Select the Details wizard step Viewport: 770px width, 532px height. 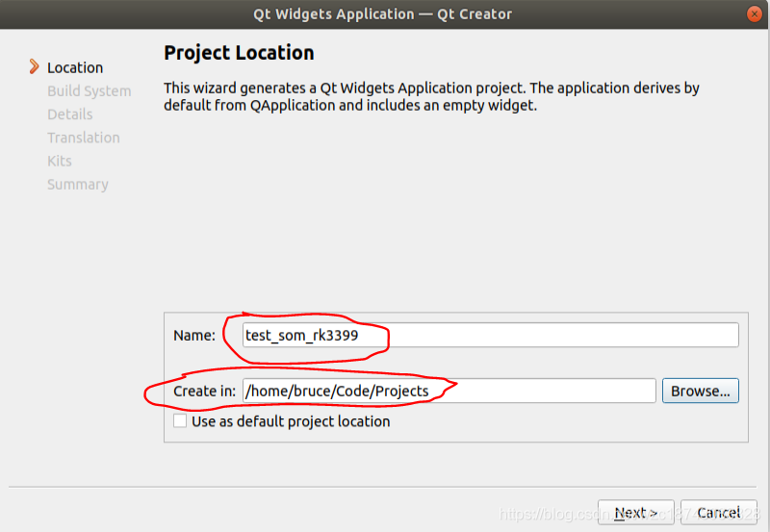(x=69, y=114)
